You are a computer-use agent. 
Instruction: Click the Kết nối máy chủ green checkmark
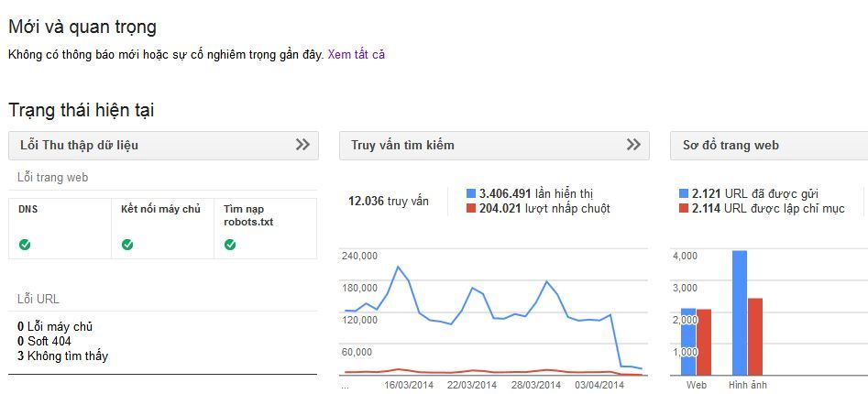(127, 245)
